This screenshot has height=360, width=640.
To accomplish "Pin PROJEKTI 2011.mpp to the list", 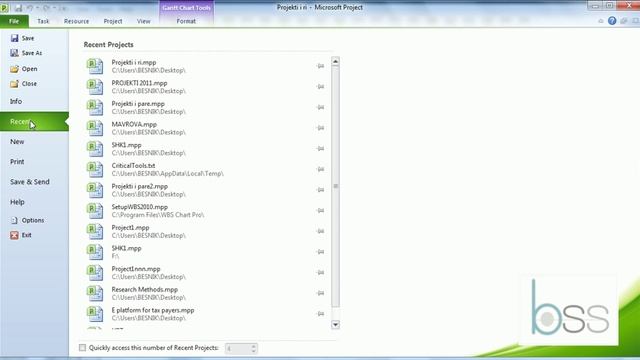I will tap(320, 87).
